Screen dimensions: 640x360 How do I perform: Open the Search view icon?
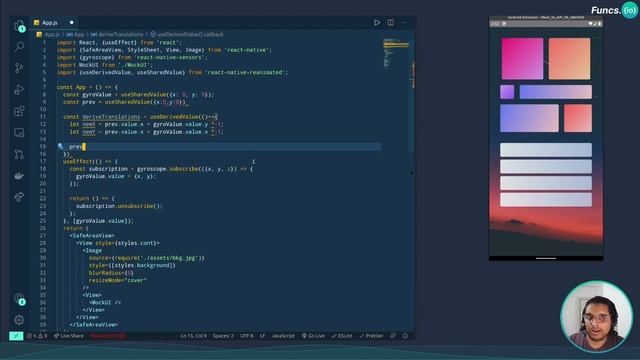pyautogui.click(x=19, y=47)
